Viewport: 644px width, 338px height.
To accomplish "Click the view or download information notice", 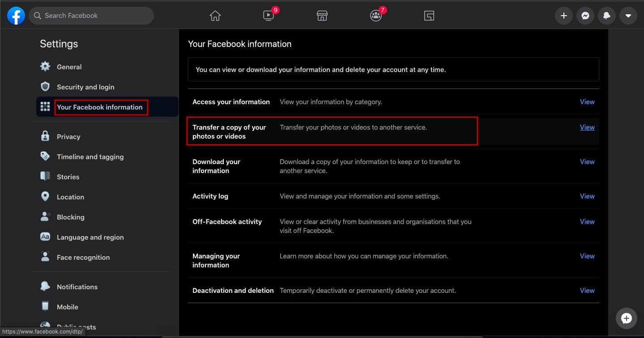I will (393, 70).
